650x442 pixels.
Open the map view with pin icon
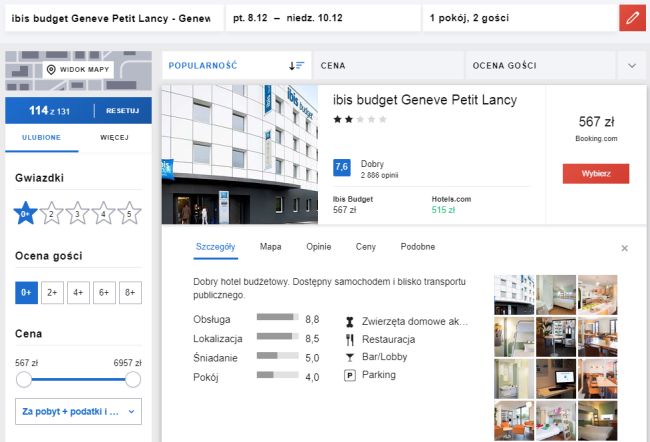[x=78, y=70]
